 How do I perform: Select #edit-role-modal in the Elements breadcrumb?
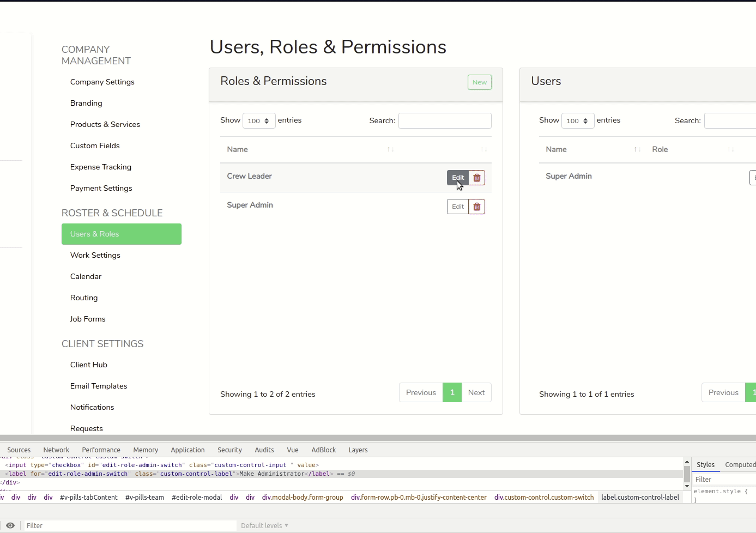196,497
